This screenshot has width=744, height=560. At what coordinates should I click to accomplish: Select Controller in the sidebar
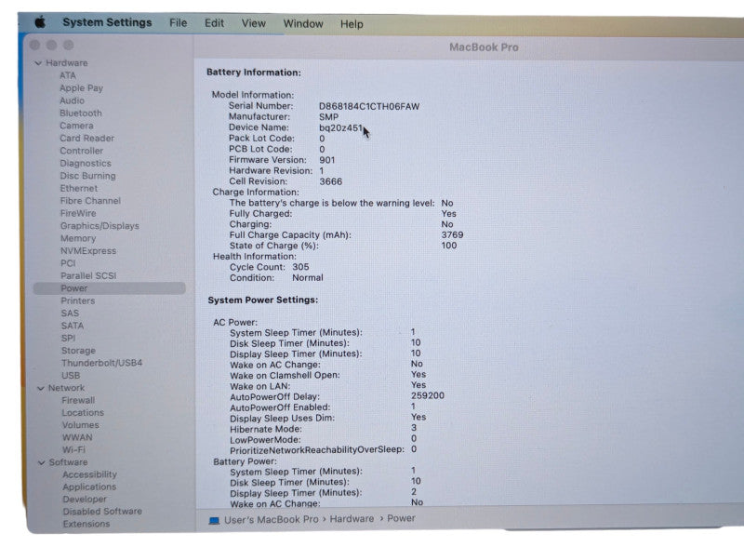(x=82, y=151)
